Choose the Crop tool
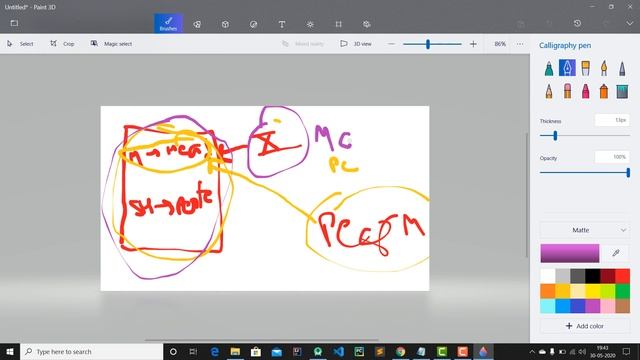640x360 pixels. pyautogui.click(x=62, y=44)
